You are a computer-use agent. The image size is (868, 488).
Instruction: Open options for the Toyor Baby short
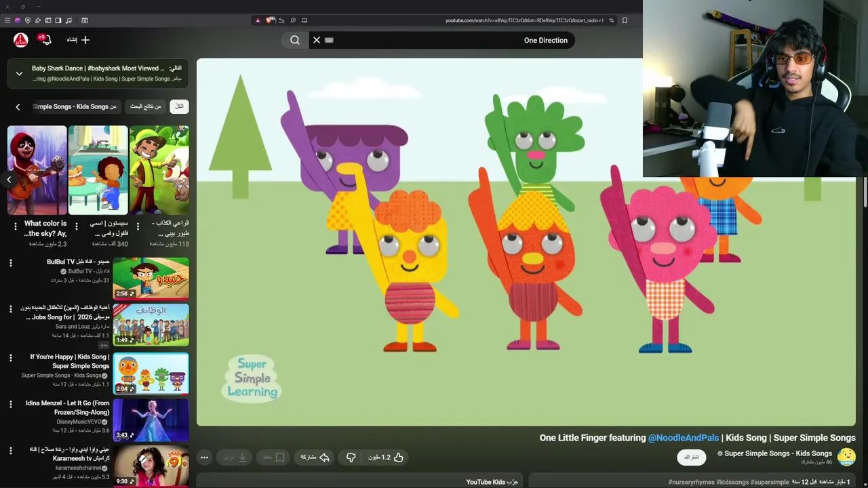pos(138,226)
